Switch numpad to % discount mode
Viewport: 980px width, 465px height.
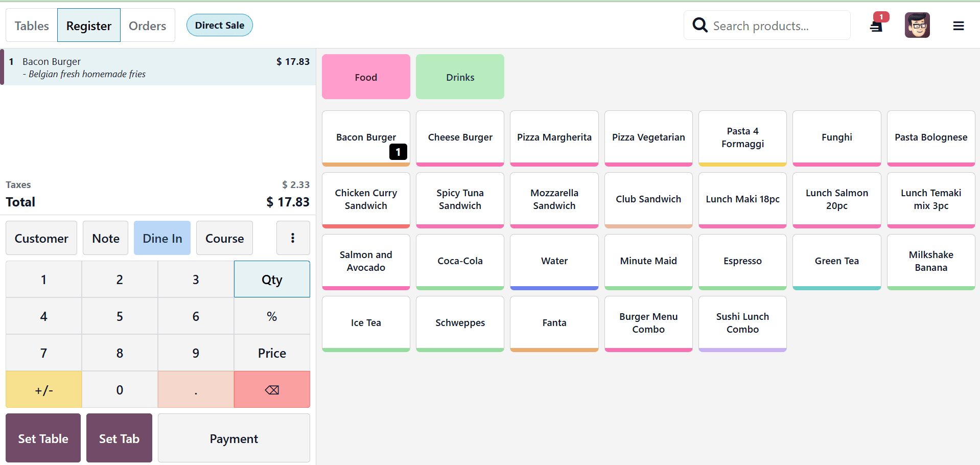pos(271,316)
